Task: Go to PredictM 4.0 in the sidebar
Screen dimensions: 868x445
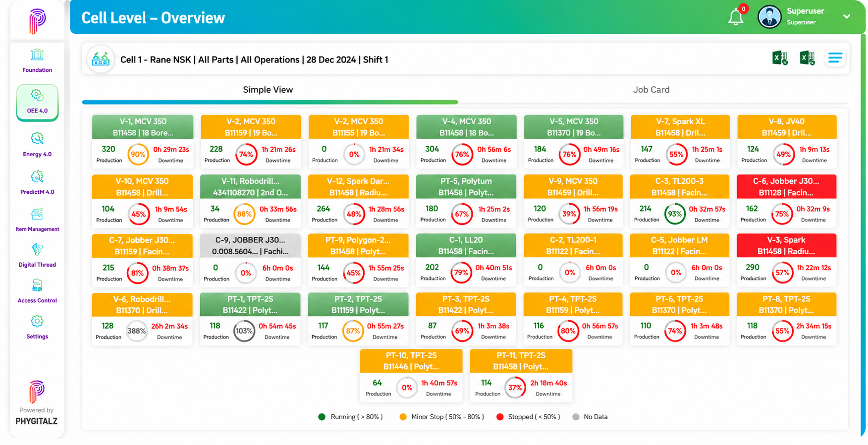Action: pyautogui.click(x=37, y=182)
